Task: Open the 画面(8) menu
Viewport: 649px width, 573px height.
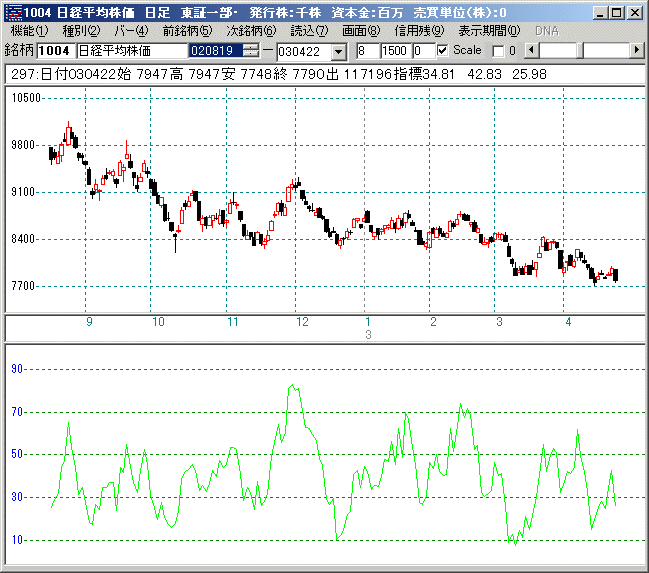Action: 361,31
